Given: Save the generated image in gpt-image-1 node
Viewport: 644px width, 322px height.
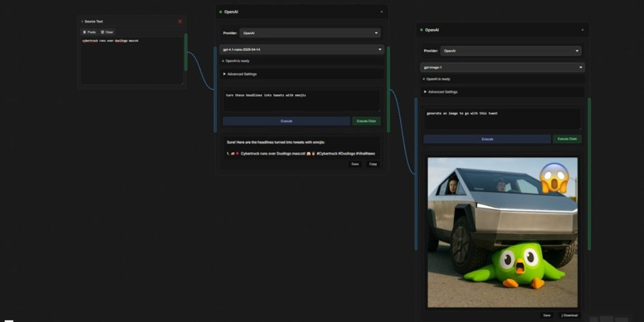Looking at the screenshot, I should click(x=547, y=316).
